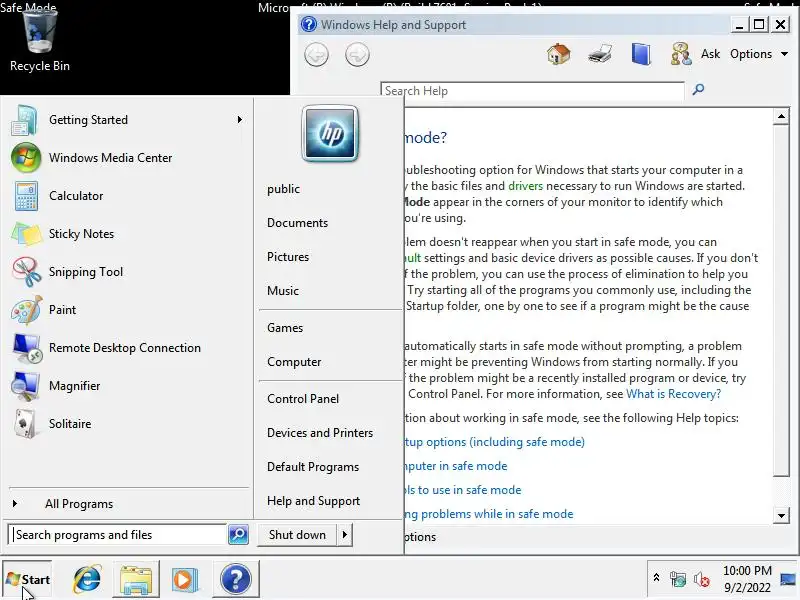Click the Ask button in Help
Viewport: 800px width, 600px height.
tap(710, 54)
